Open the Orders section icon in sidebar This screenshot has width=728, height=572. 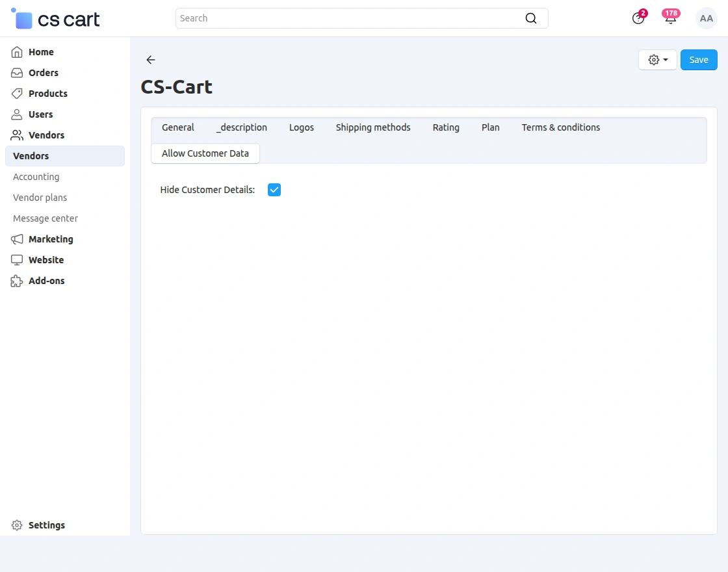click(16, 73)
